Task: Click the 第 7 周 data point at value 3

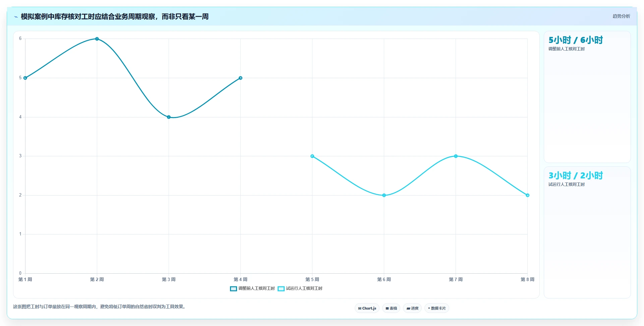Action: 456,156
